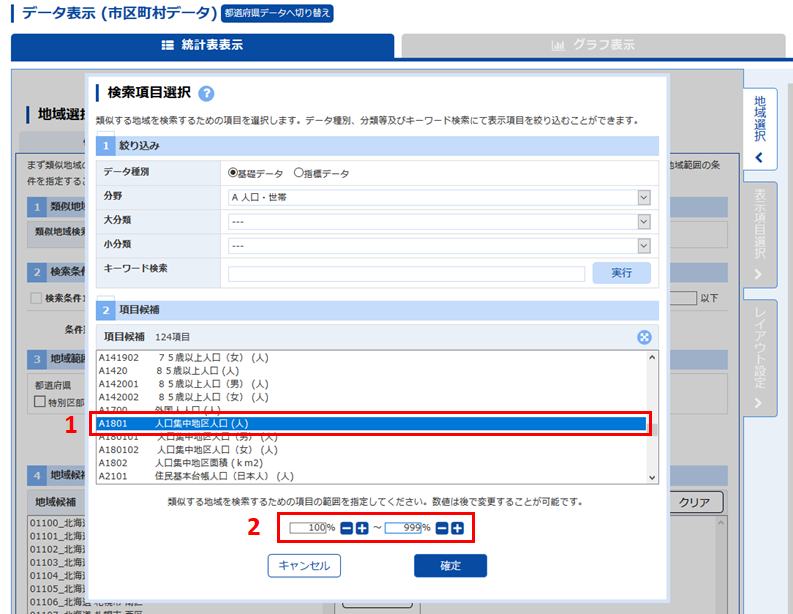Image resolution: width=793 pixels, height=614 pixels.
Task: Open the 表示項目選択 side tab
Action: pos(760,234)
